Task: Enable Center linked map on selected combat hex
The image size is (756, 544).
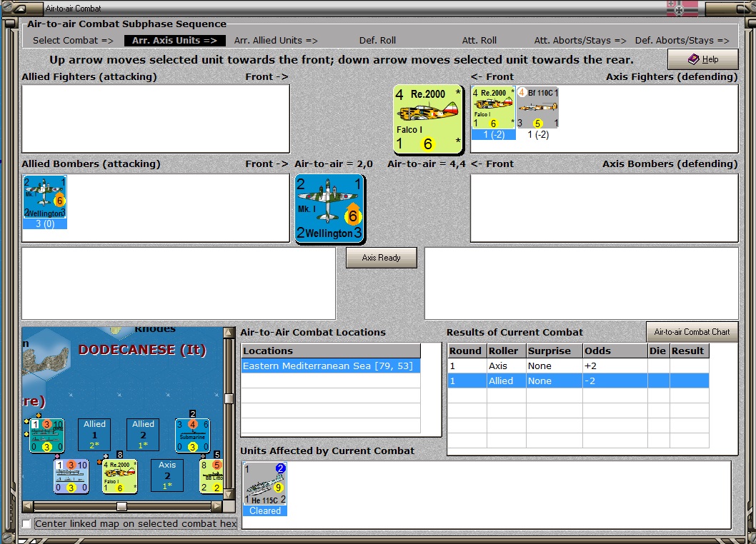Action: [x=26, y=524]
